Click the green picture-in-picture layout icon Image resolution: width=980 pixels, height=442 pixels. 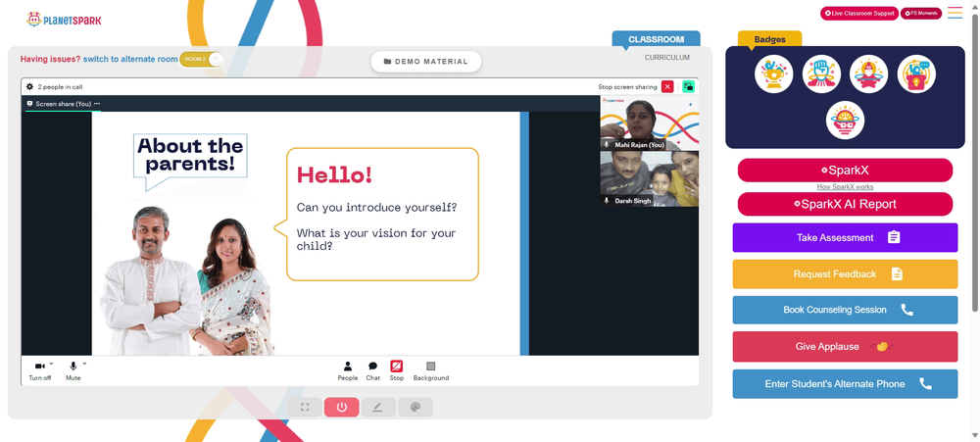click(x=688, y=87)
